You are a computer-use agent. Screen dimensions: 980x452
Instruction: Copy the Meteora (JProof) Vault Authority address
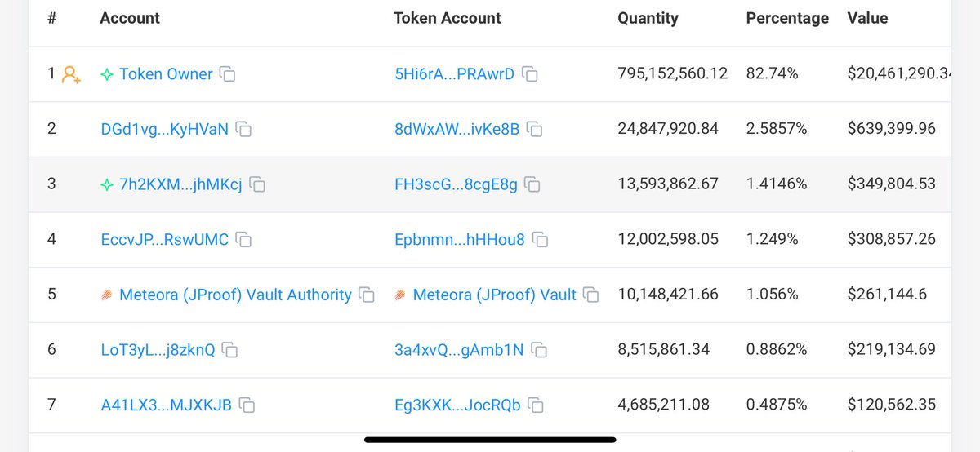coord(367,295)
